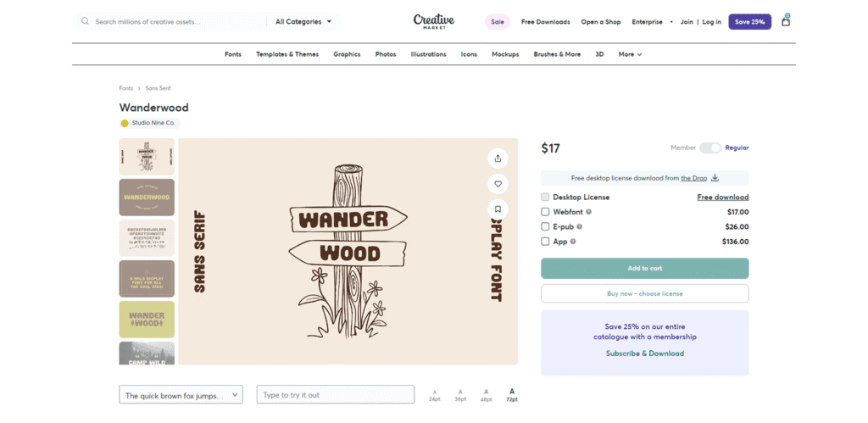Click the heart icon to like Wanderwood
Image resolution: width=868 pixels, height=423 pixels.
pos(498,183)
